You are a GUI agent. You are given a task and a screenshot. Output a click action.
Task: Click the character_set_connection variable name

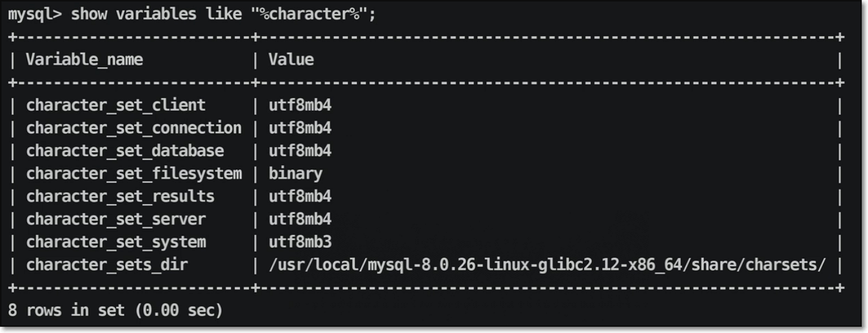tap(133, 128)
